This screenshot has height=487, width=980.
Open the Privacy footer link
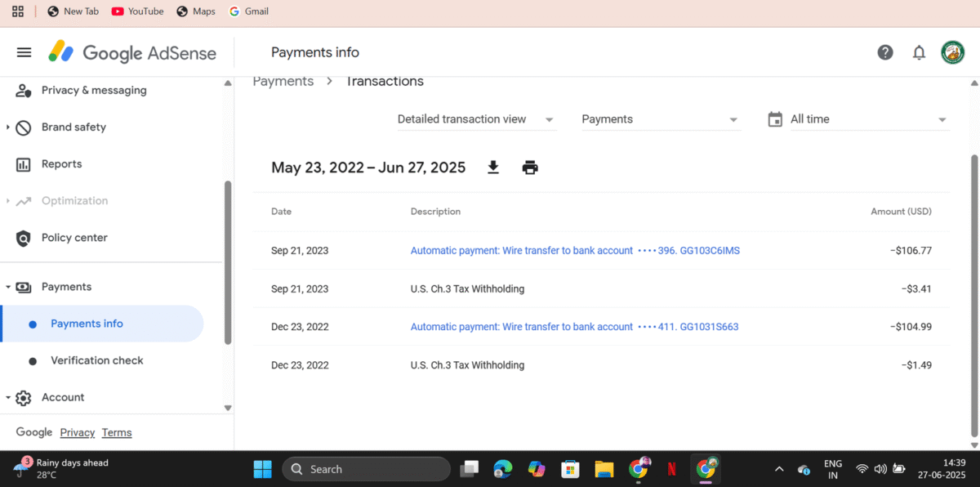point(78,432)
